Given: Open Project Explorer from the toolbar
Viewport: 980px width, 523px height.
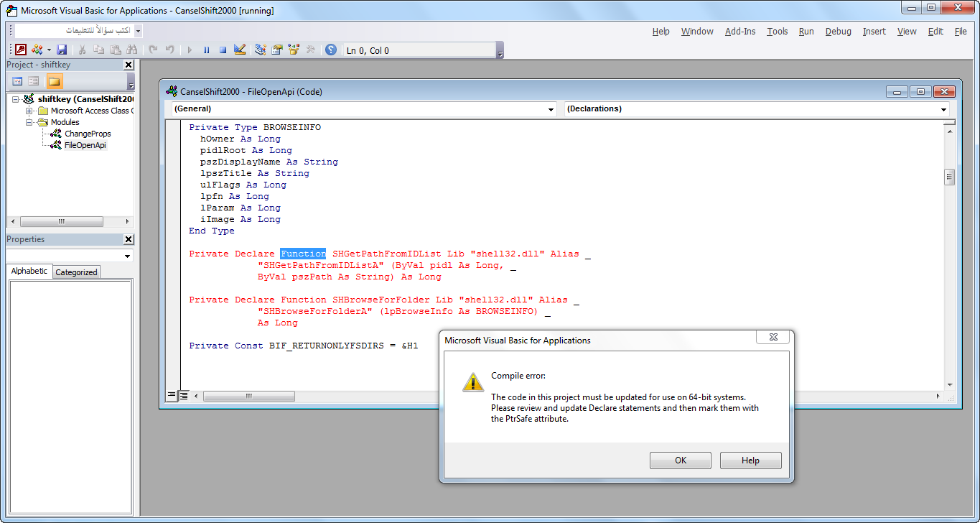Looking at the screenshot, I should pyautogui.click(x=261, y=50).
